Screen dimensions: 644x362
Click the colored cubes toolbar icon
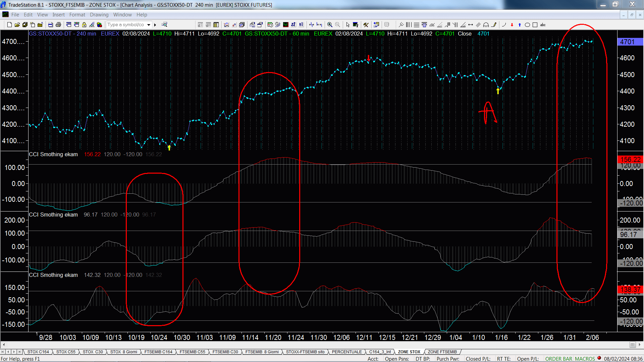coord(99,24)
